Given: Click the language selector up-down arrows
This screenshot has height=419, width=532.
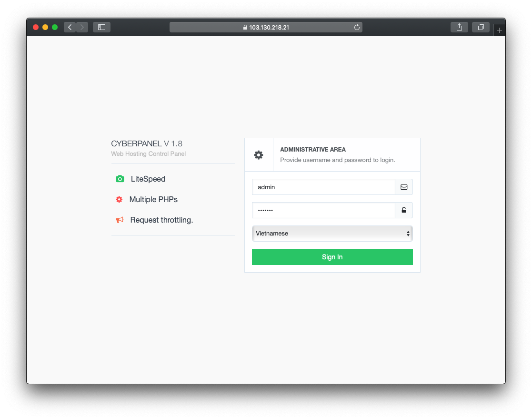Looking at the screenshot, I should click(x=408, y=234).
